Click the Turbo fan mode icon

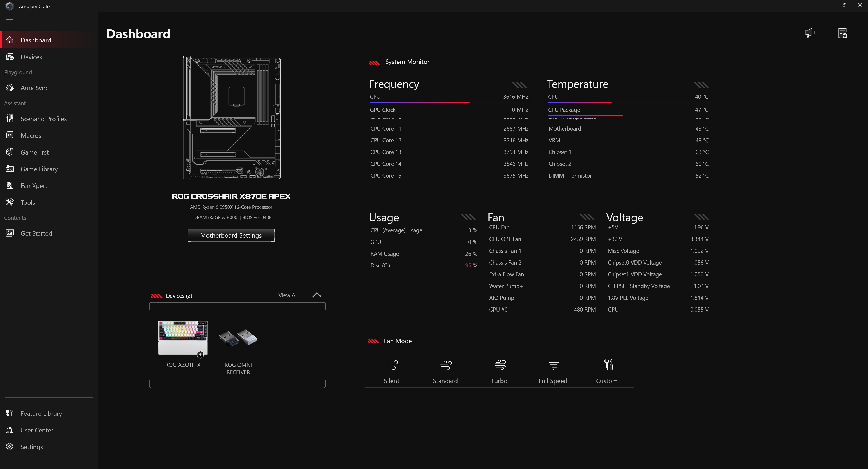point(500,365)
